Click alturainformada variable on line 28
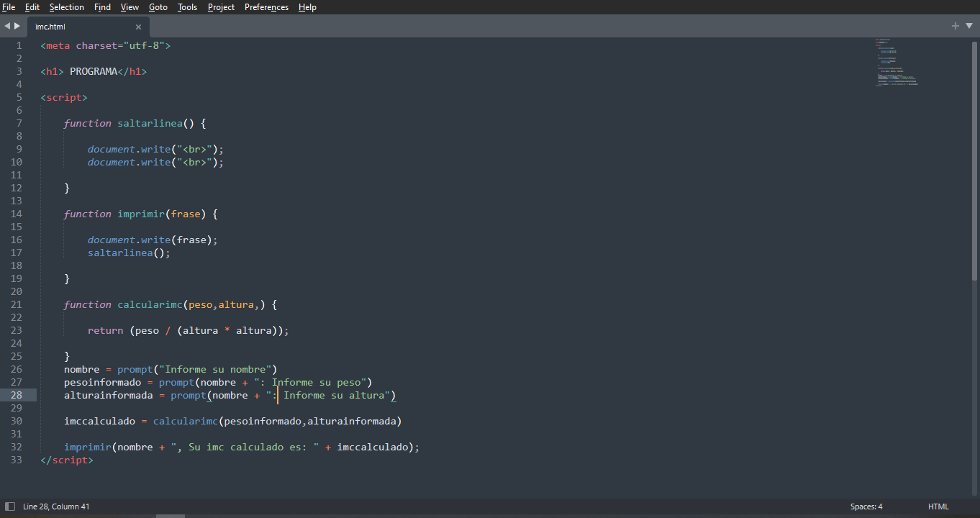Image resolution: width=980 pixels, height=518 pixels. (x=109, y=395)
